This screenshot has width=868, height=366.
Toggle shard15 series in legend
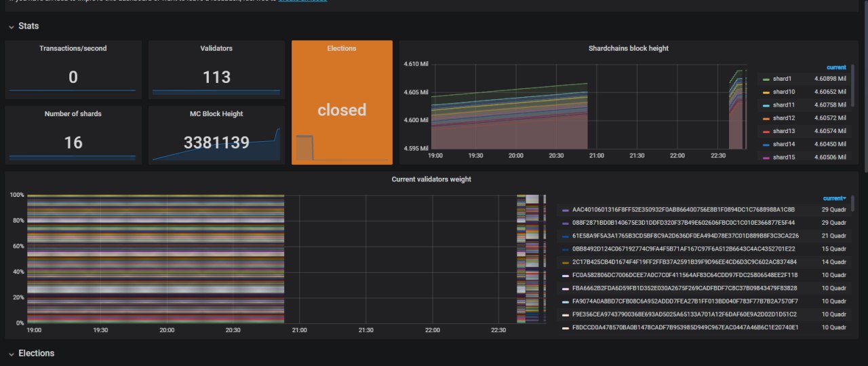(784, 157)
